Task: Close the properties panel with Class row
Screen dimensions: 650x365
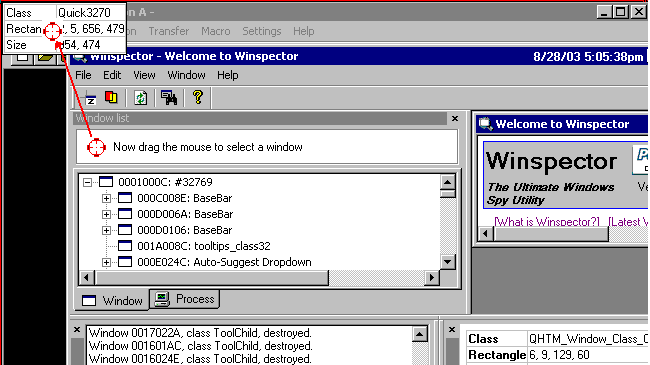Action: click(452, 330)
